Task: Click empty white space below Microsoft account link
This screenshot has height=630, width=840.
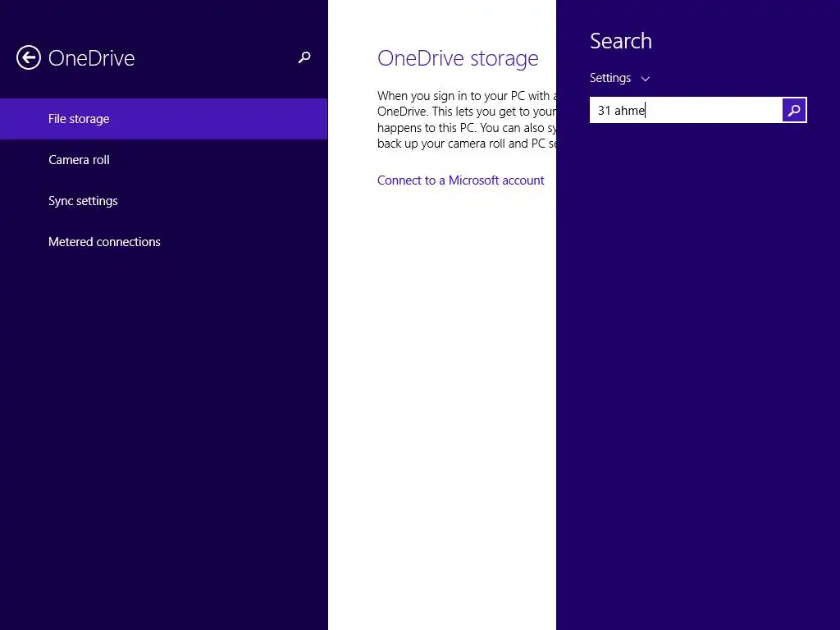Action: [443, 369]
